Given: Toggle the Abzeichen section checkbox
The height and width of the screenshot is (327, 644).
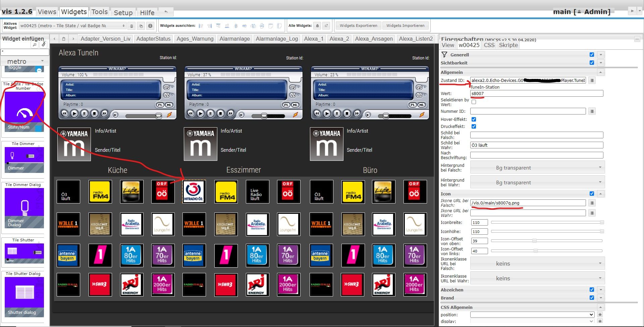Looking at the screenshot, I should pos(592,290).
